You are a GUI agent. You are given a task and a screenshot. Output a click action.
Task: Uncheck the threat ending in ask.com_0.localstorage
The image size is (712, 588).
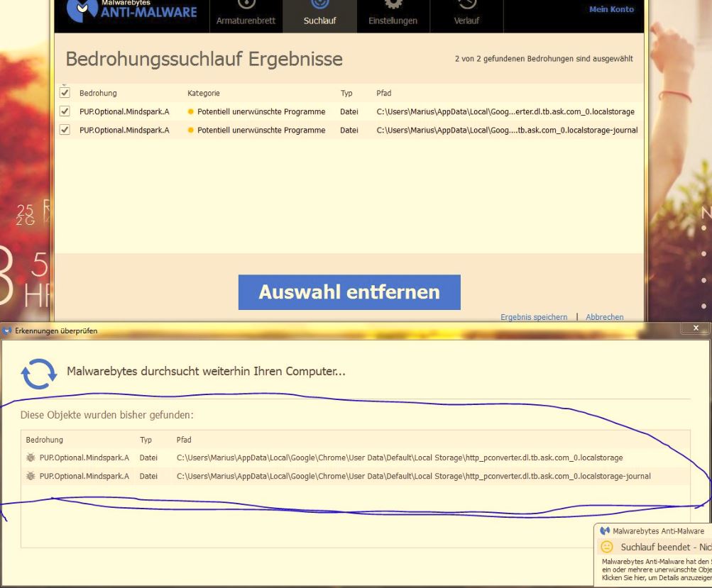click(65, 111)
